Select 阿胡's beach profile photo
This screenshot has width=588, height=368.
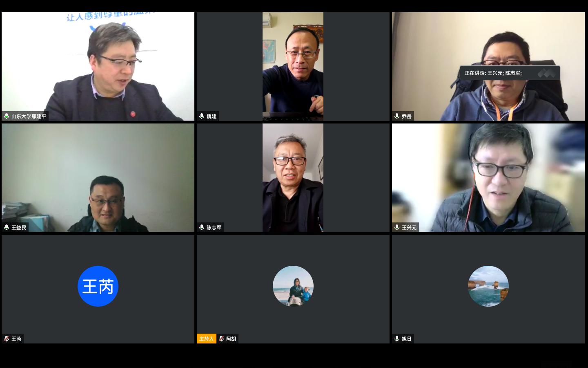click(293, 286)
